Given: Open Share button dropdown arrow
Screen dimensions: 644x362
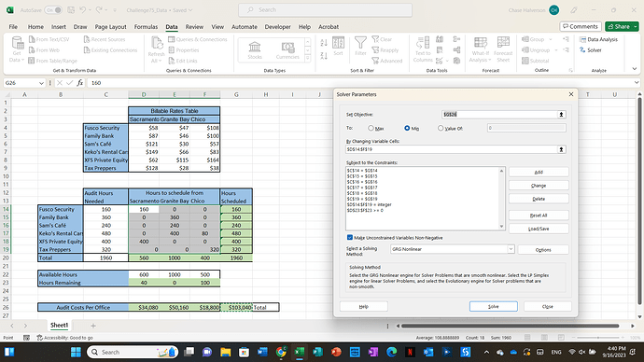Looking at the screenshot, I should tap(636, 27).
